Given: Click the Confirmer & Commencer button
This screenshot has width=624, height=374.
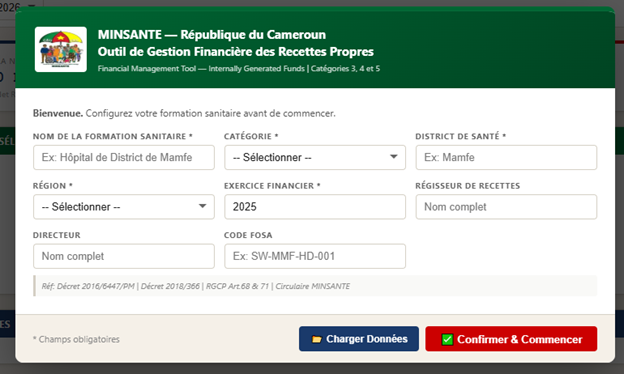Looking at the screenshot, I should pos(511,339).
